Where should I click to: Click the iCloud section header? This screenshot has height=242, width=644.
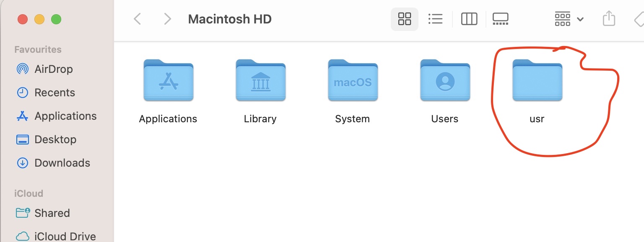click(29, 193)
